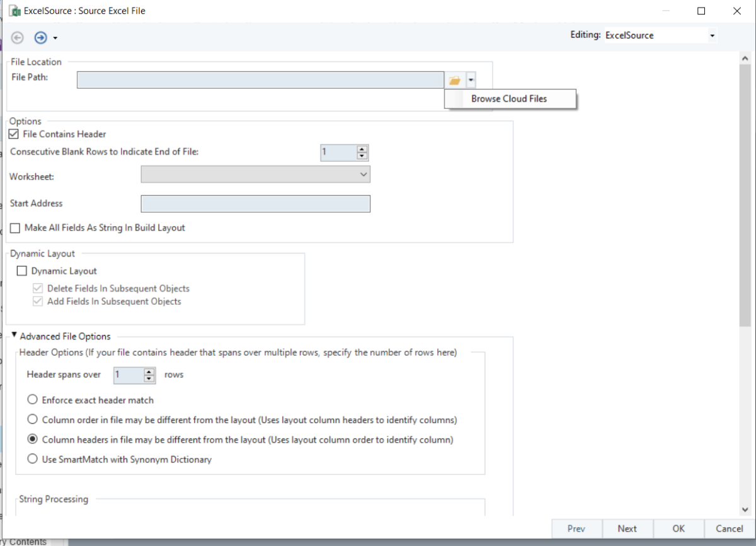Open the dropdown beside the forward arrow
This screenshot has height=546, width=756.
pyautogui.click(x=55, y=38)
